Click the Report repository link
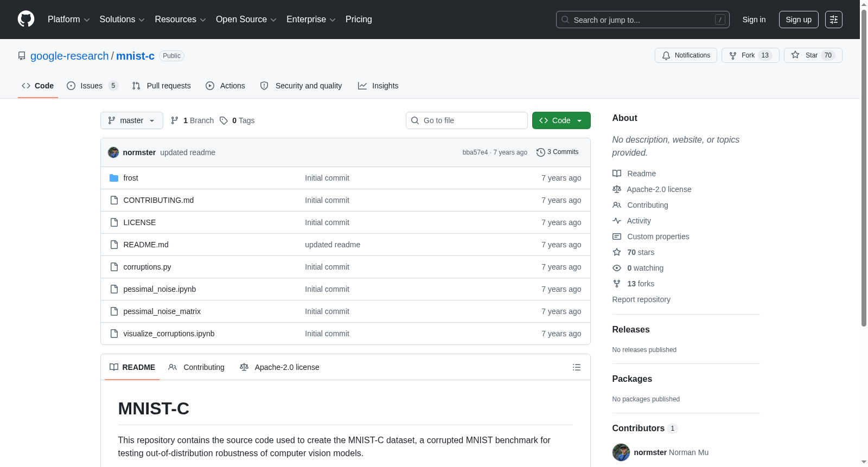Screen dimensions: 868x467 641,299
